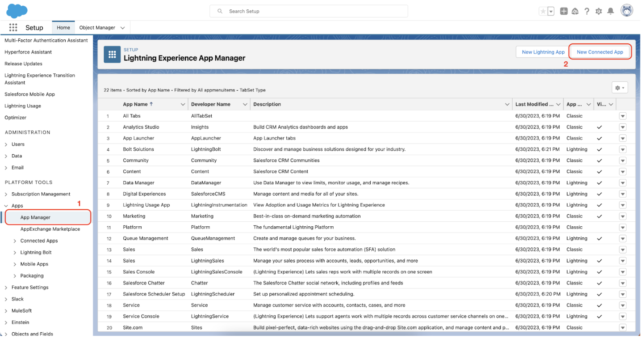The height and width of the screenshot is (339, 644).
Task: Expand the MuleSoft tree node
Action: point(6,311)
